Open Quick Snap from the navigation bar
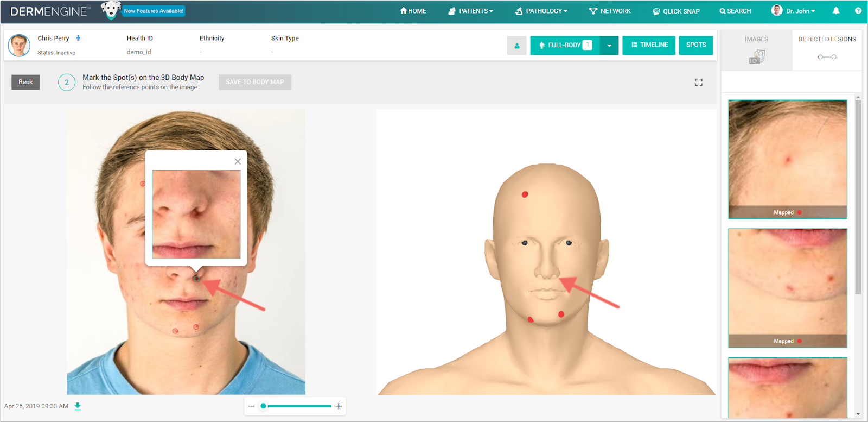 click(676, 11)
